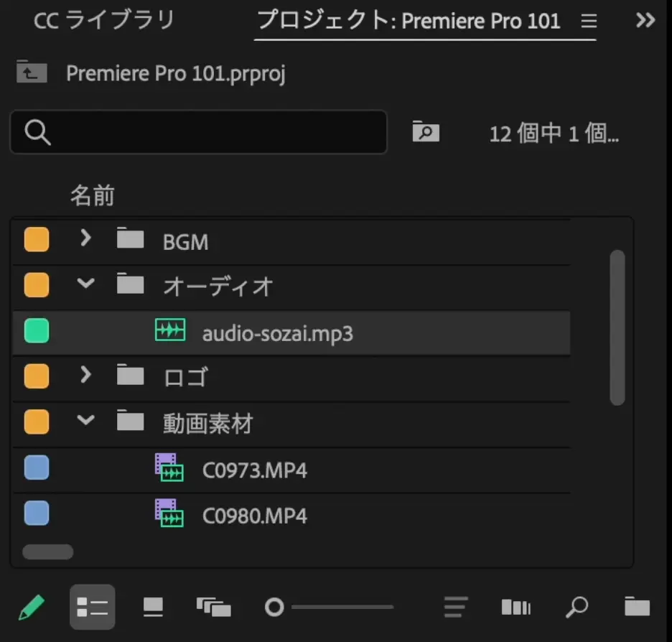
Task: Open the プロジェクト panel menu
Action: (589, 21)
